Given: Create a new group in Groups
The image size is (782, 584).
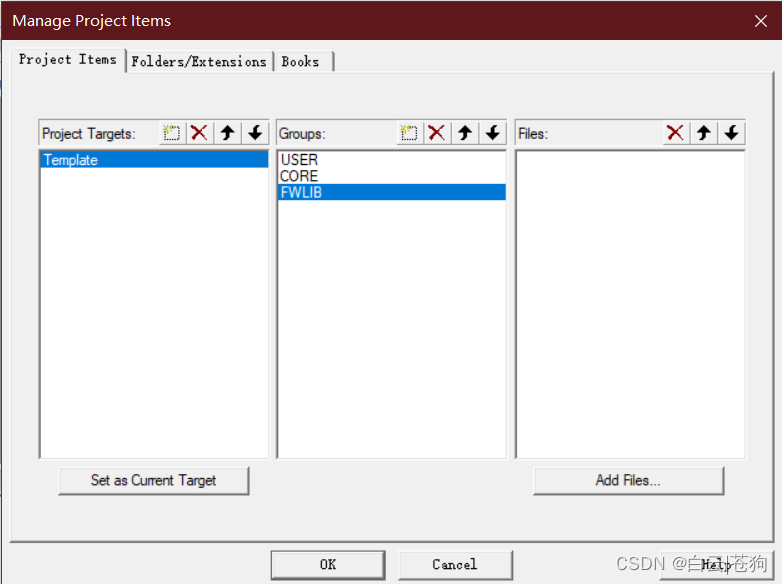Looking at the screenshot, I should point(409,133).
